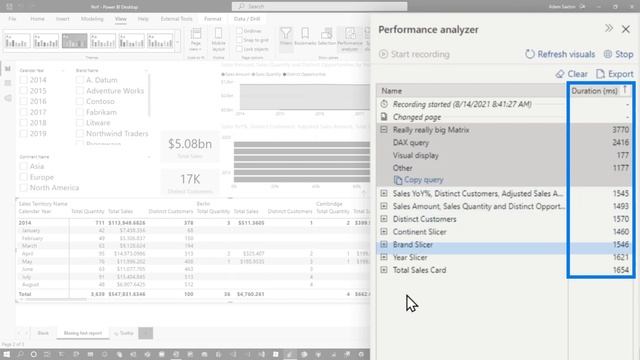Image resolution: width=640 pixels, height=360 pixels.
Task: Switch to the Data / Drill ribbon tab
Action: coord(247,19)
